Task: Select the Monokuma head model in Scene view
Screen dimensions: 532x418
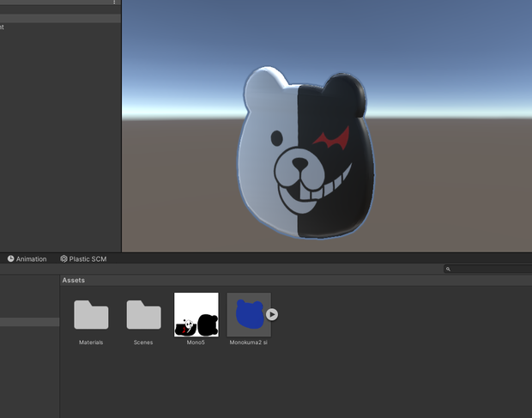Action: pyautogui.click(x=305, y=153)
